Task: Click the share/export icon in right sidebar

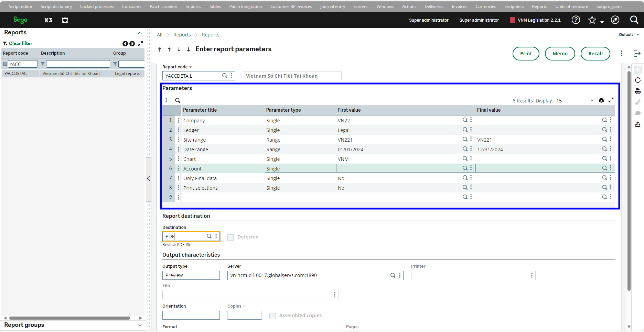Action: pyautogui.click(x=638, y=124)
